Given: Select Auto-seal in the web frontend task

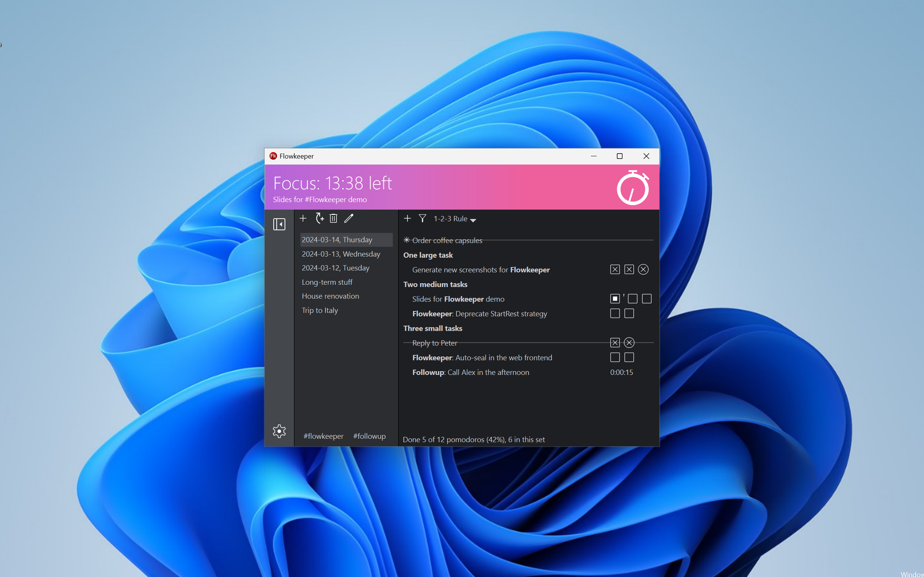Looking at the screenshot, I should pyautogui.click(x=528, y=358).
